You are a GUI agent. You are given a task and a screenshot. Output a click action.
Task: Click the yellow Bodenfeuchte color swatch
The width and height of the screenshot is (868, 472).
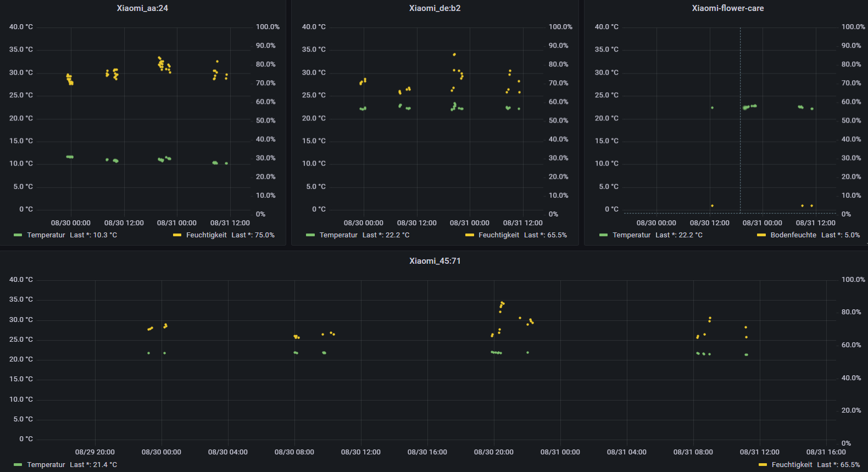[761, 235]
